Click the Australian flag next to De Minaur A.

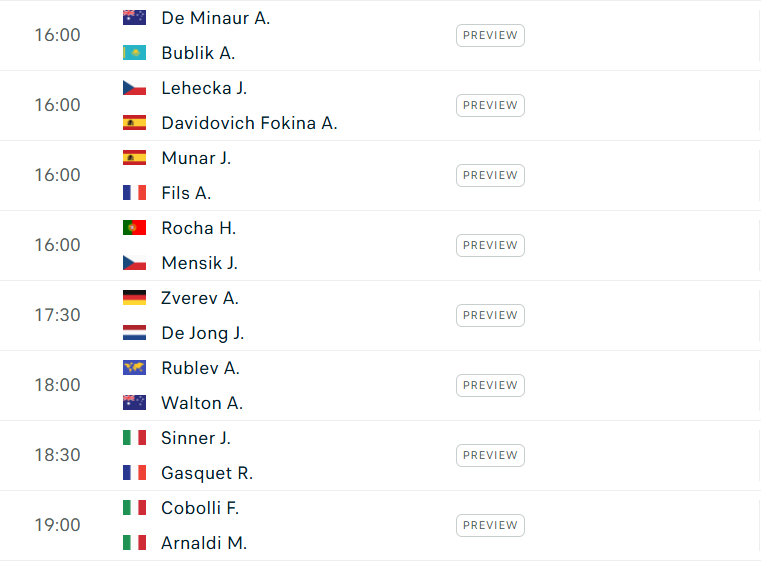134,18
